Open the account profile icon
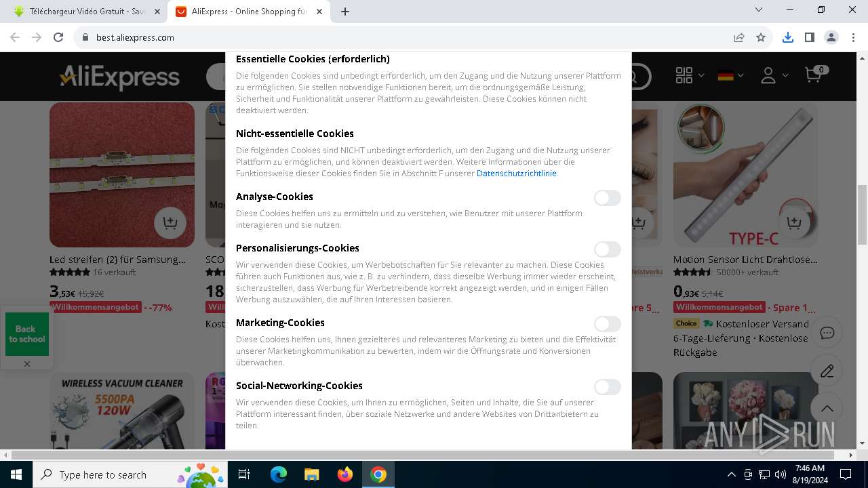The width and height of the screenshot is (868, 488). [x=768, y=75]
